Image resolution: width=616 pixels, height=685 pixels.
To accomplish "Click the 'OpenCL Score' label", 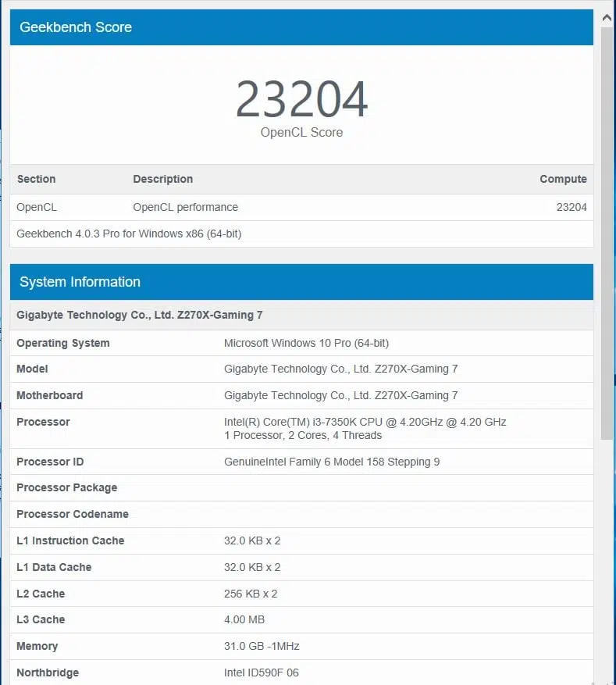I will click(301, 132).
